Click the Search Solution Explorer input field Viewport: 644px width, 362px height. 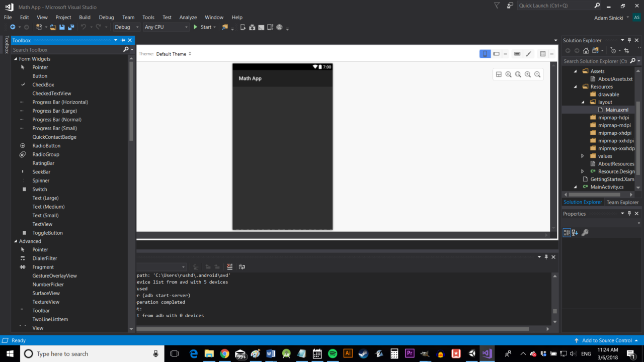[599, 61]
